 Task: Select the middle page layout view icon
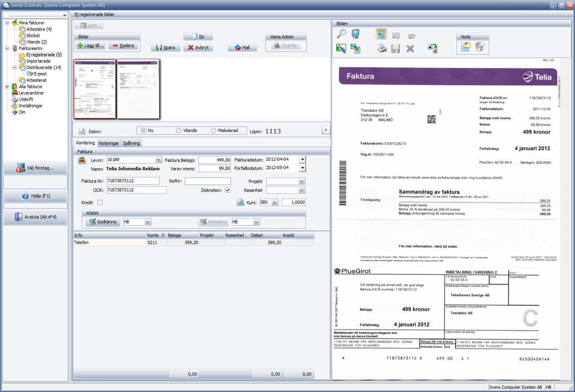coord(396,35)
